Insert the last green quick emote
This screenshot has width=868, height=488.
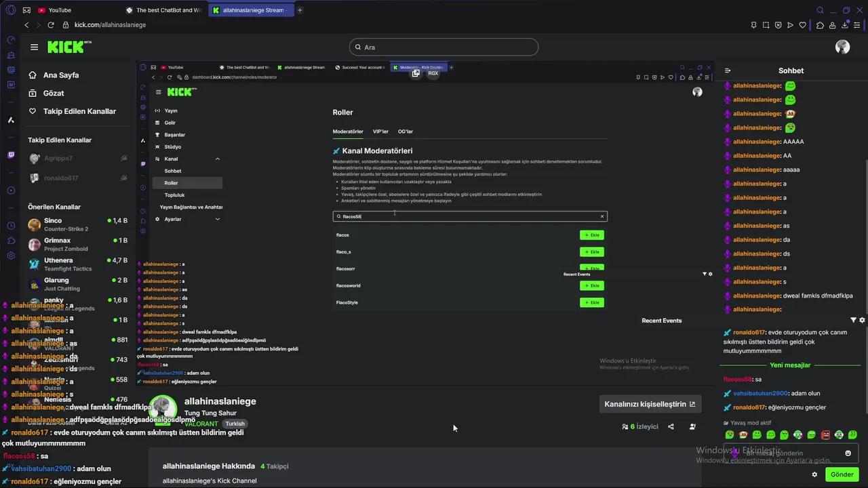(852, 435)
